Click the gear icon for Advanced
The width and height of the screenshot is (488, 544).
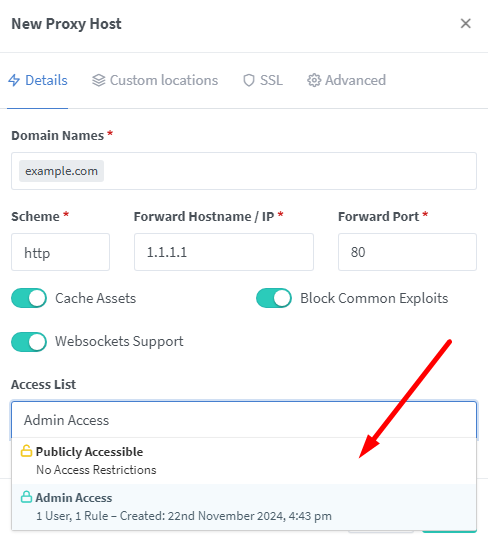[x=314, y=80]
